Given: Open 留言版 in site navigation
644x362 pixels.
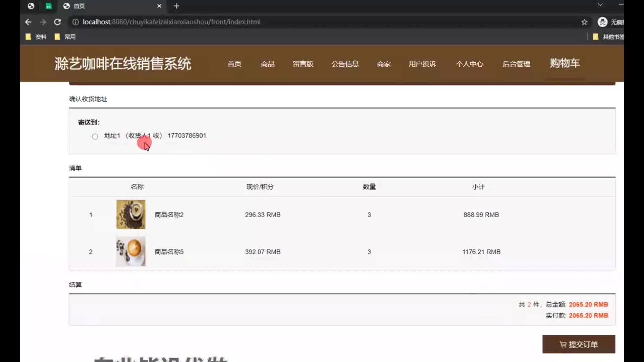Looking at the screenshot, I should 303,64.
